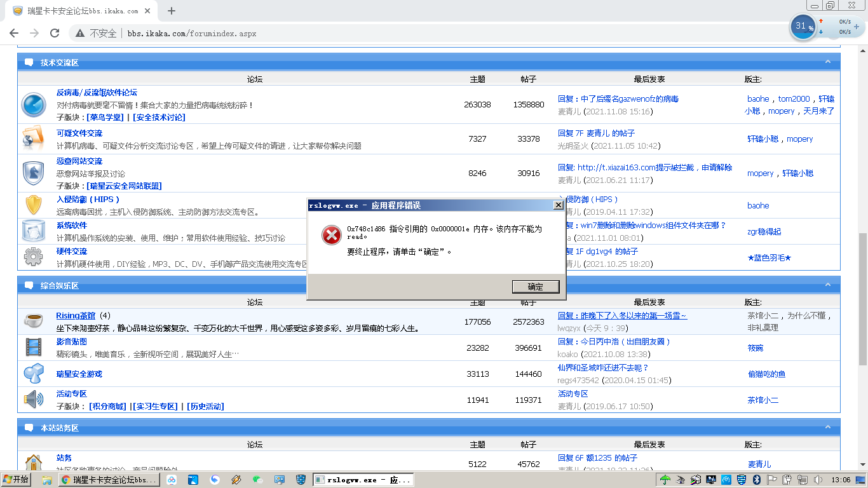The image size is (868, 488).
Task: Collapse the 本站站务区 section
Action: 828,428
